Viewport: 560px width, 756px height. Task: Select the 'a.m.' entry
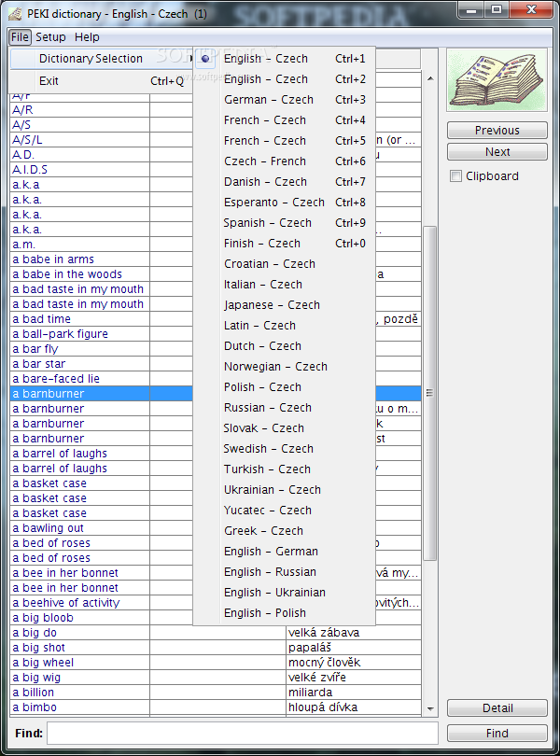click(x=80, y=245)
